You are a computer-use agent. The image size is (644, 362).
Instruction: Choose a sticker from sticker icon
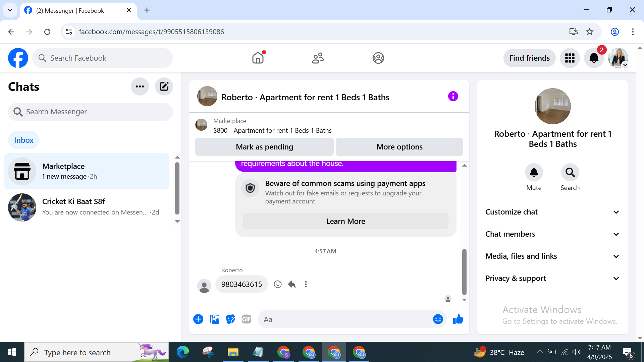click(x=230, y=319)
